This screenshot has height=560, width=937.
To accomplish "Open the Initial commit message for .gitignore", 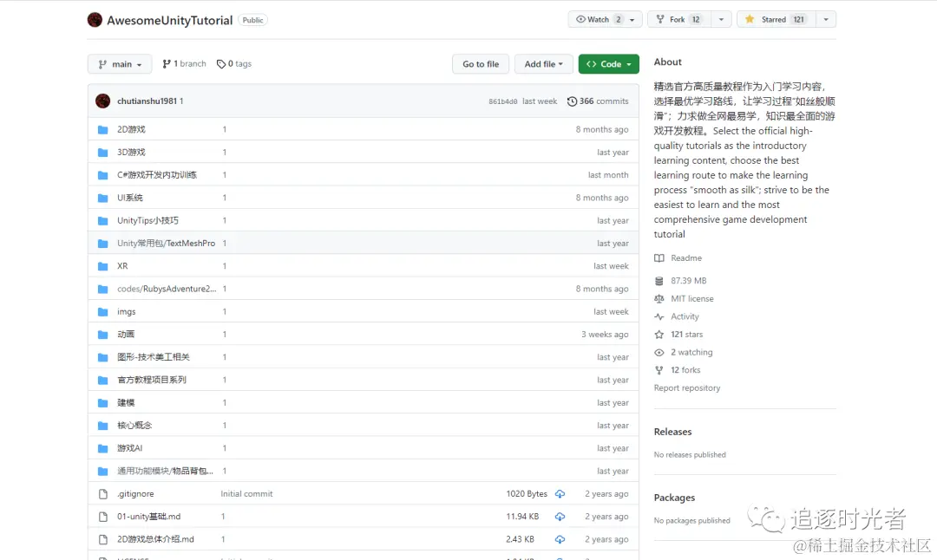I will point(246,494).
